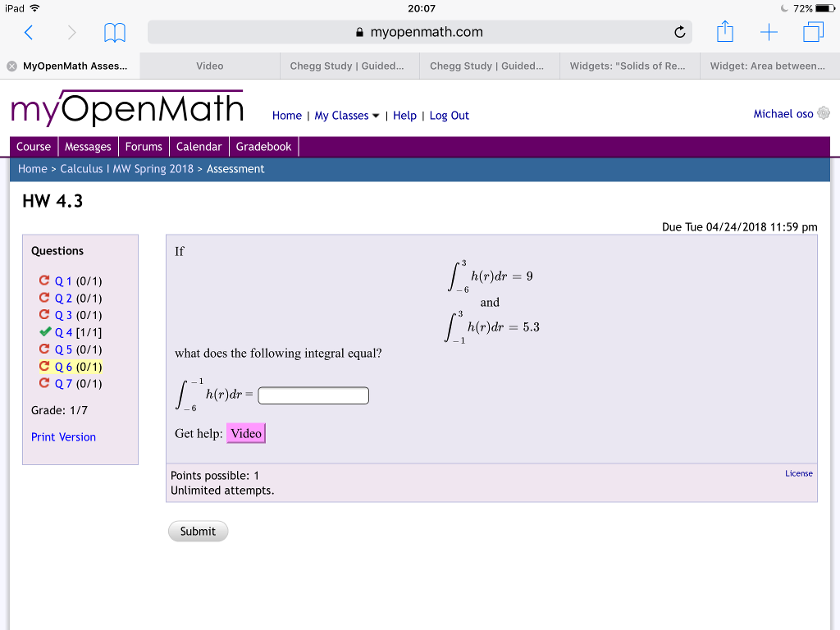Open the Video help button

(x=246, y=432)
